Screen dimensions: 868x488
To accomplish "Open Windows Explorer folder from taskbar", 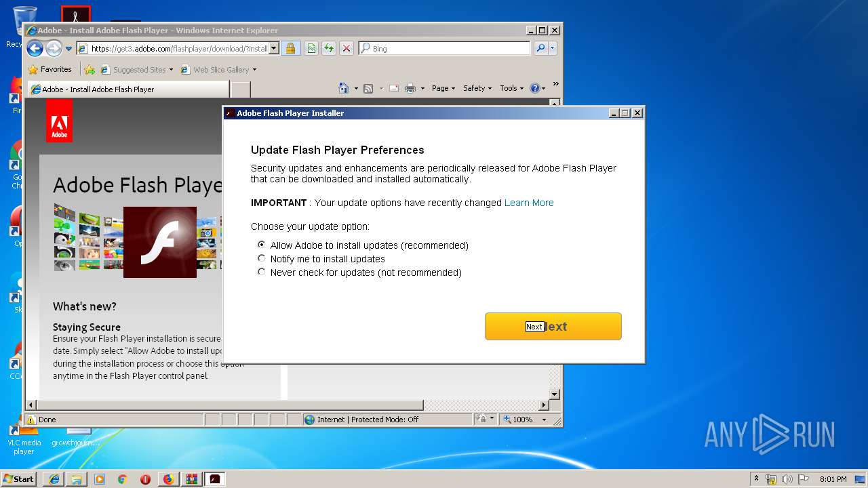I will (77, 479).
